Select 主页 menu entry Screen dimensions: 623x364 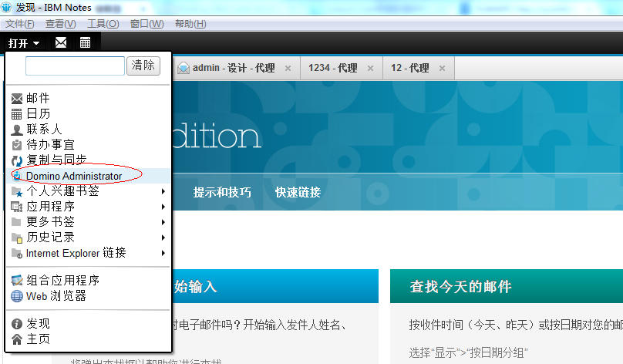[88, 339]
